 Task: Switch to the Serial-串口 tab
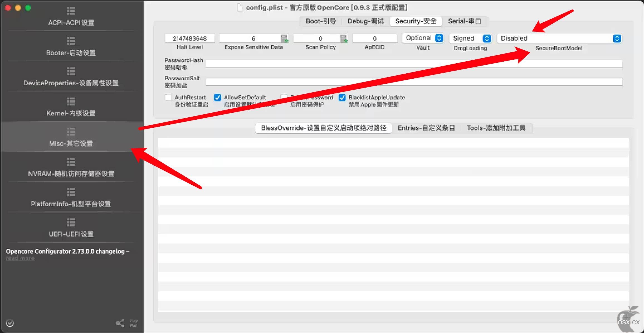(x=465, y=21)
